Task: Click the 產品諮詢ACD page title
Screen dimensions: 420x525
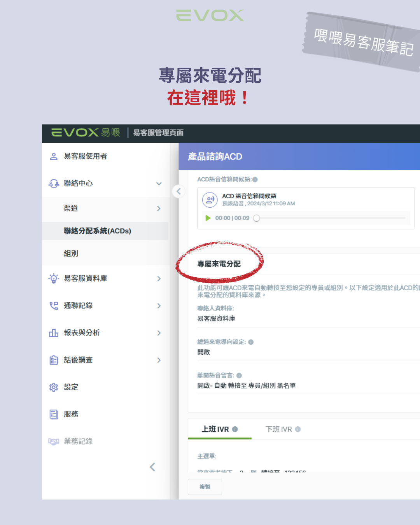Action: [215, 157]
